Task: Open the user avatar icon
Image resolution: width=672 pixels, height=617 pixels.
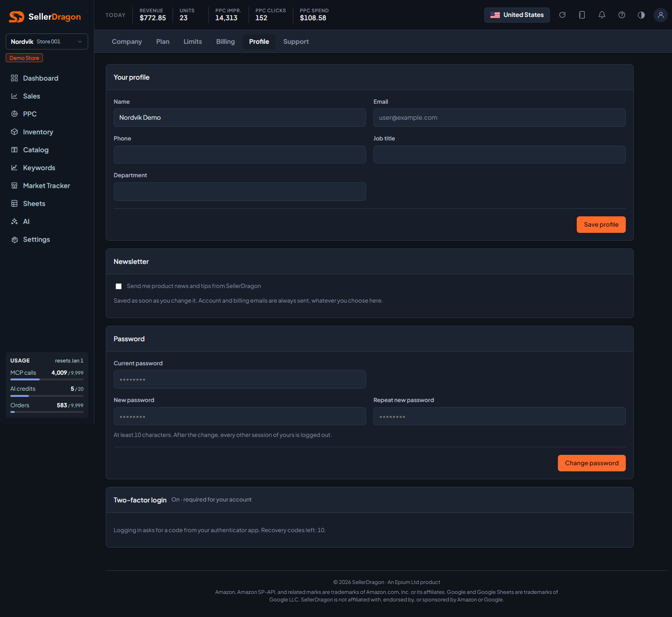Action: (661, 15)
